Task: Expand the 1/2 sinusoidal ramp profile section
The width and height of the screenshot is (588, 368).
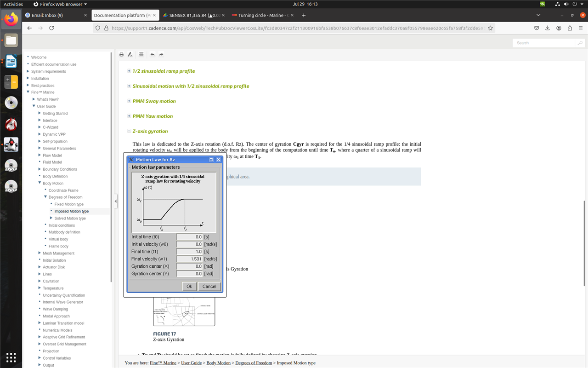Action: click(129, 71)
